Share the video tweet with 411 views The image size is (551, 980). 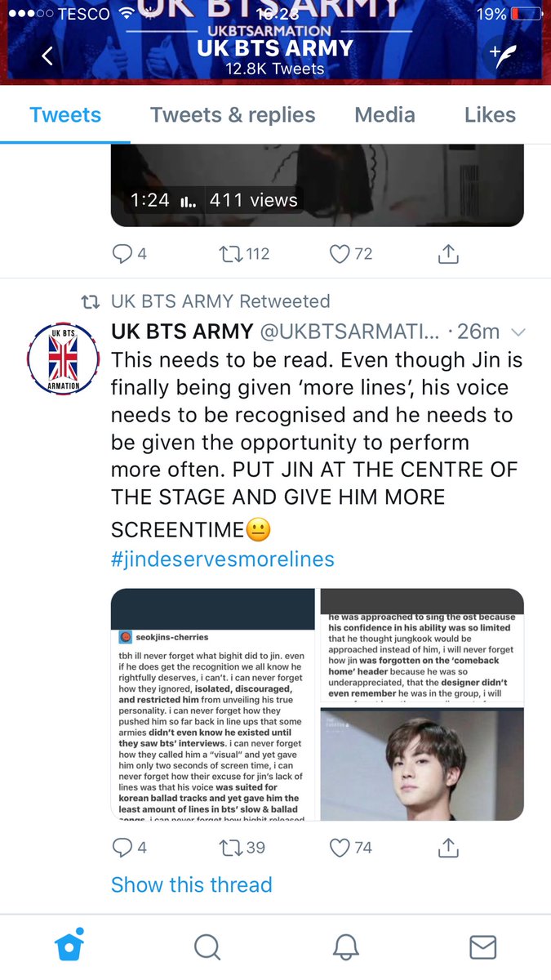pos(448,254)
